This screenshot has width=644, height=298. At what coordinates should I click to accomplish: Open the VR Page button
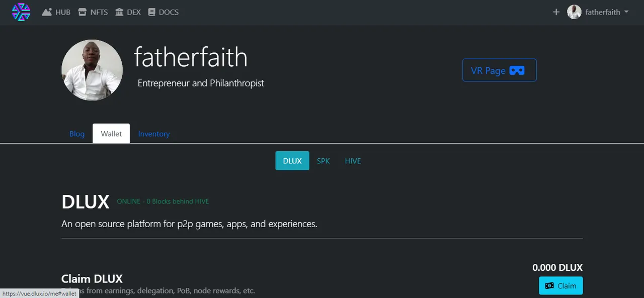pos(499,70)
